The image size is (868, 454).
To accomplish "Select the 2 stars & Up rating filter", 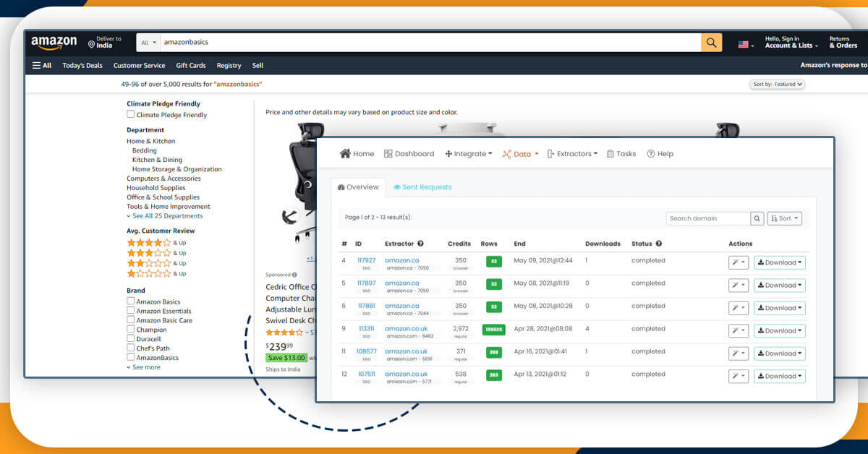I will 156,263.
